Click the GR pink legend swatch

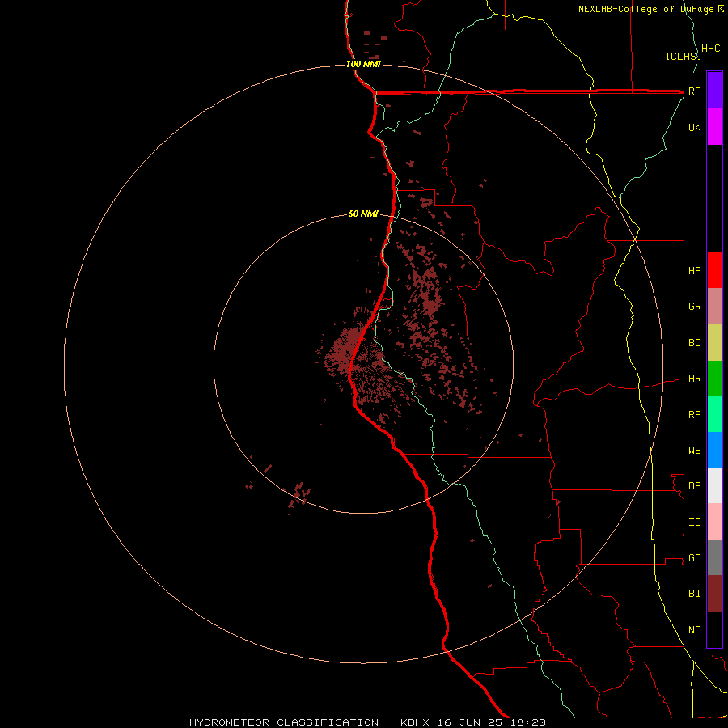714,307
